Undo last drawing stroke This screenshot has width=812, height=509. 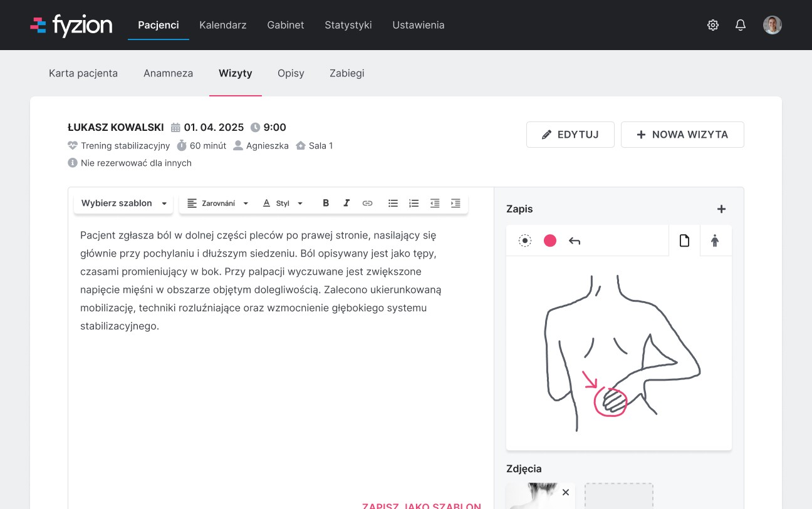[x=575, y=241]
